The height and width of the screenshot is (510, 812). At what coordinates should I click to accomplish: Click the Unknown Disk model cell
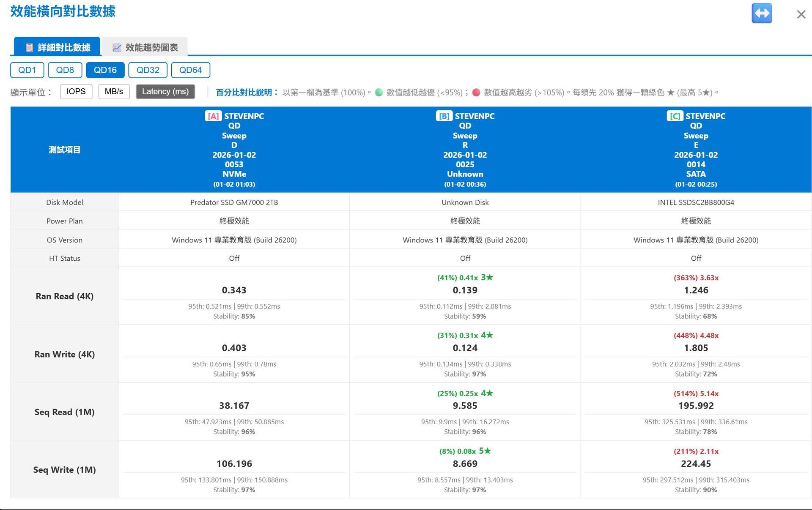click(x=465, y=202)
